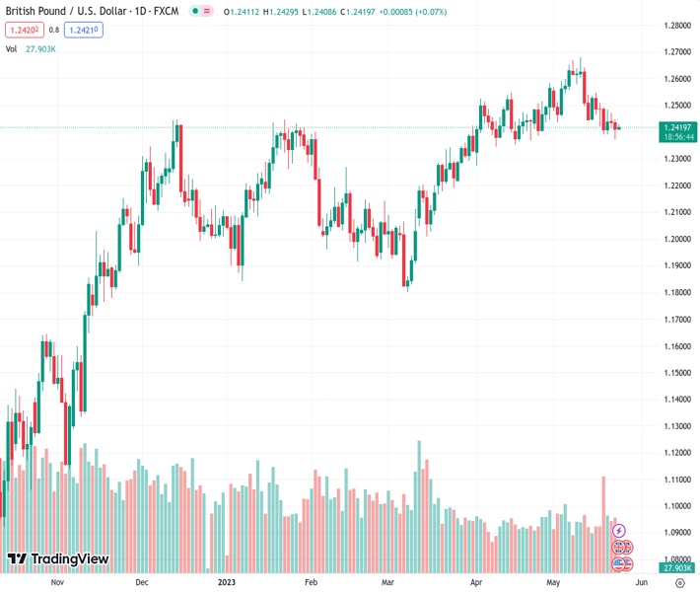The width and height of the screenshot is (700, 592).
Task: Click the market status indicator pill
Action: click(x=201, y=12)
